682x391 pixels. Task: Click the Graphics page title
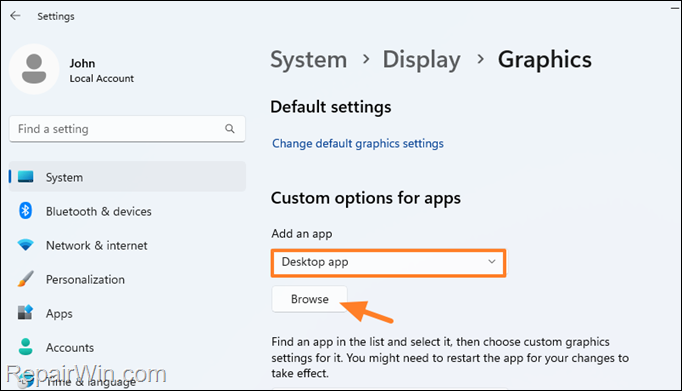pyautogui.click(x=545, y=60)
